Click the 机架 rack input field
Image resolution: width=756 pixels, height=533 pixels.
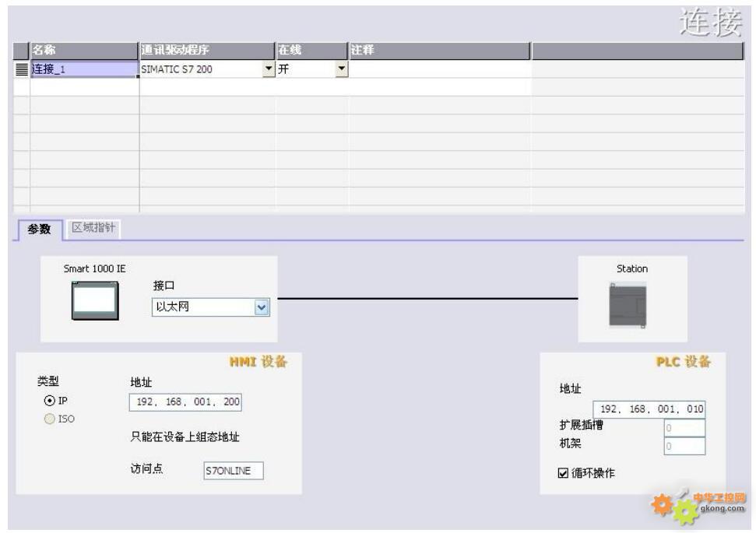pos(684,447)
